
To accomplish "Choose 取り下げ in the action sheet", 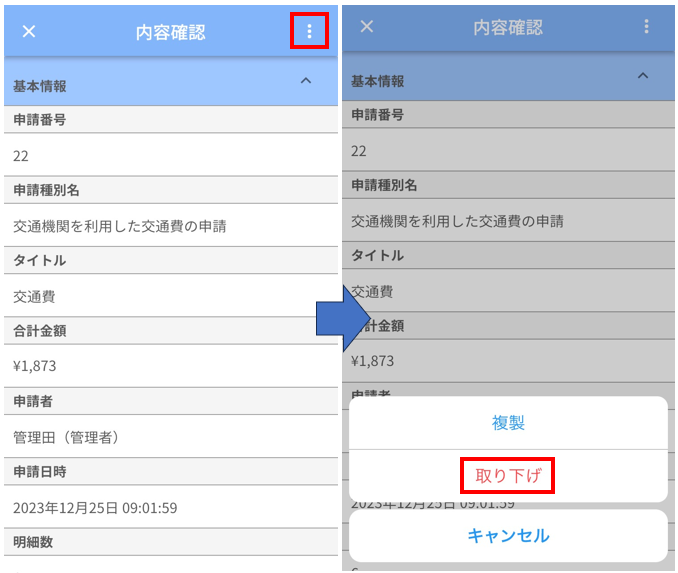I will click(x=508, y=476).
